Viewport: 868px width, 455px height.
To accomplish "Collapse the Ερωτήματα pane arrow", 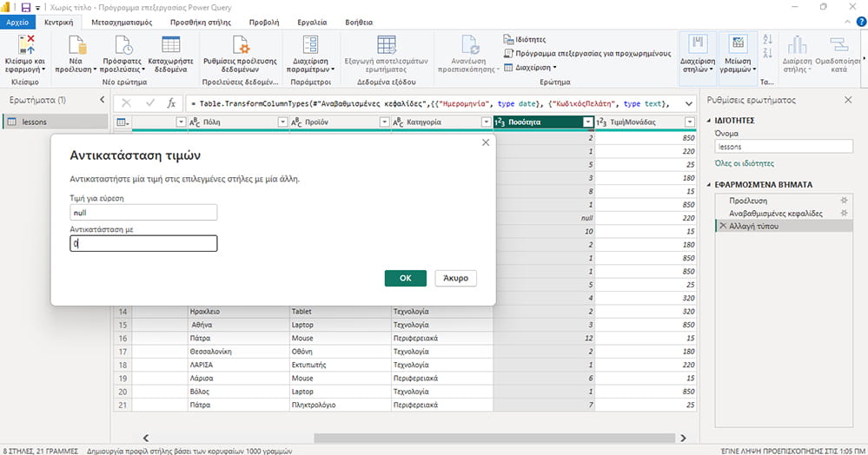I will (x=102, y=100).
